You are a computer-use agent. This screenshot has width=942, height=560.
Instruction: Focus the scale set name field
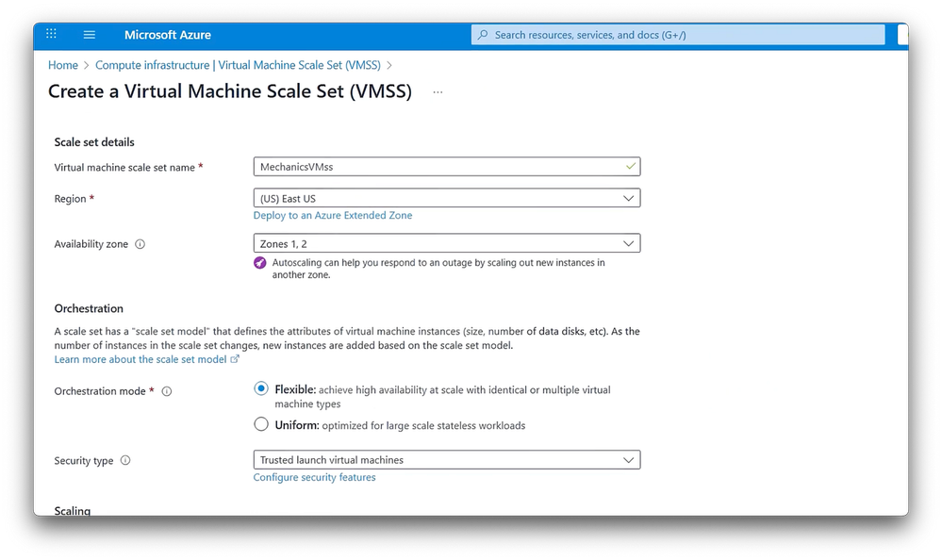click(x=447, y=167)
